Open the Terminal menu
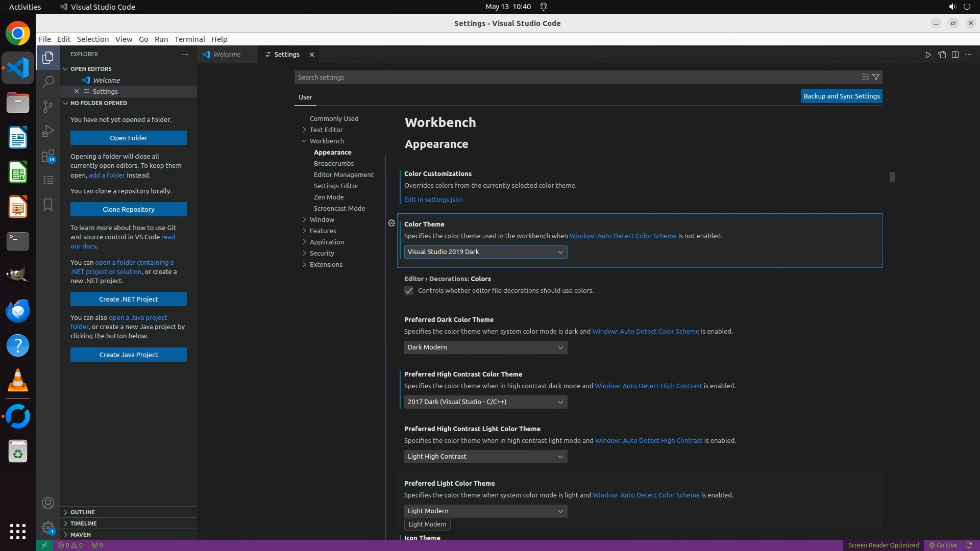This screenshot has height=551, width=980. coord(189,39)
